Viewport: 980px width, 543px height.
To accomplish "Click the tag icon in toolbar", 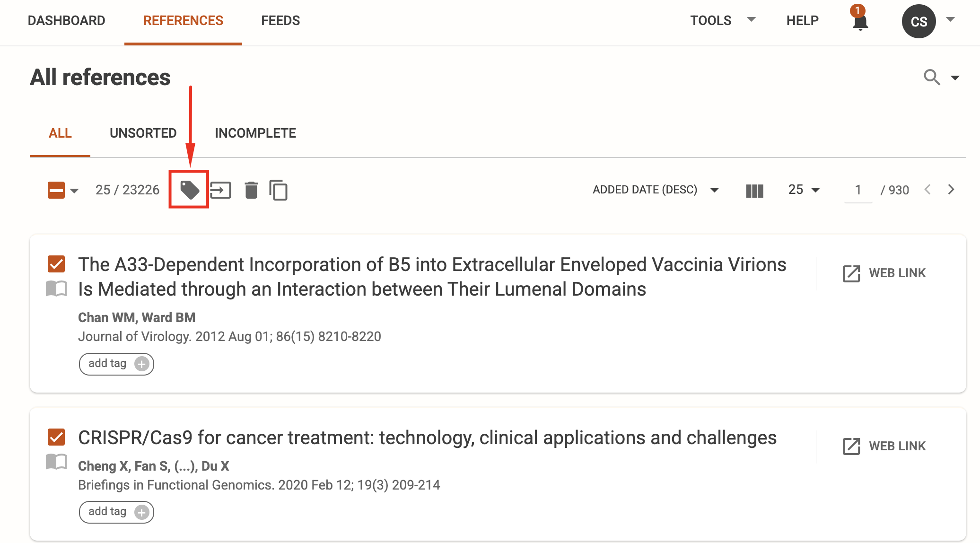I will pyautogui.click(x=189, y=190).
